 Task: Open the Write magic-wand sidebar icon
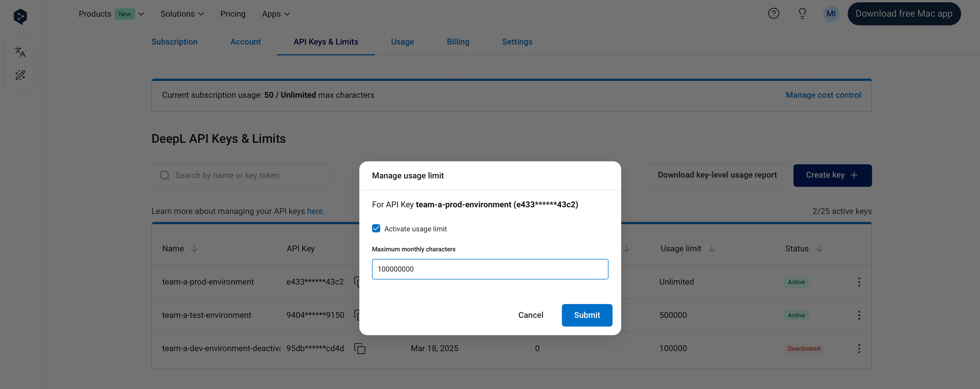click(20, 75)
